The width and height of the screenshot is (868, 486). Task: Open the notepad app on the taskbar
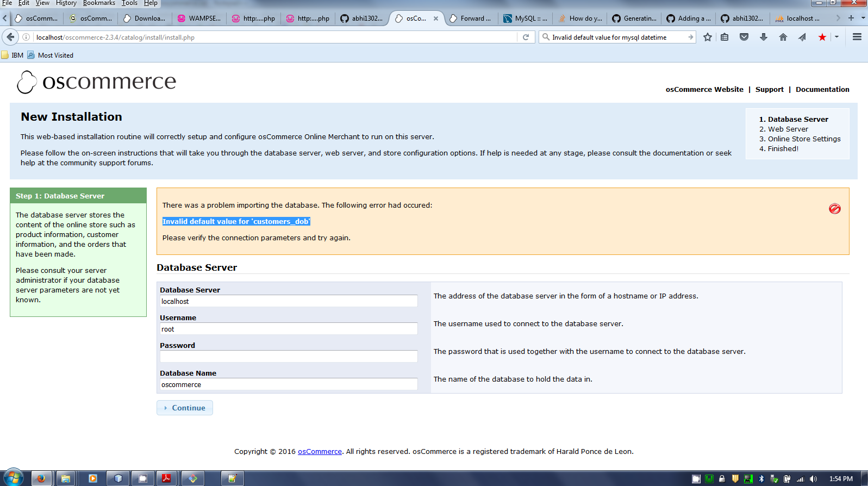tap(232, 478)
